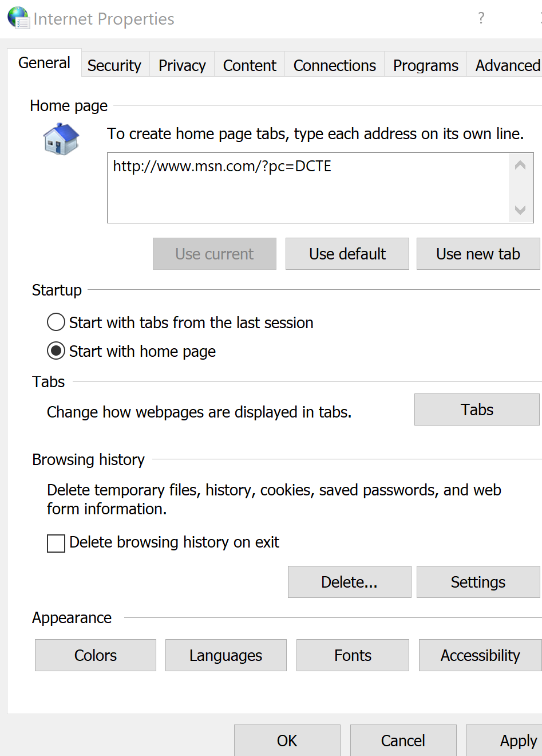The height and width of the screenshot is (756, 542).
Task: Switch to the Security tab
Action: point(114,65)
